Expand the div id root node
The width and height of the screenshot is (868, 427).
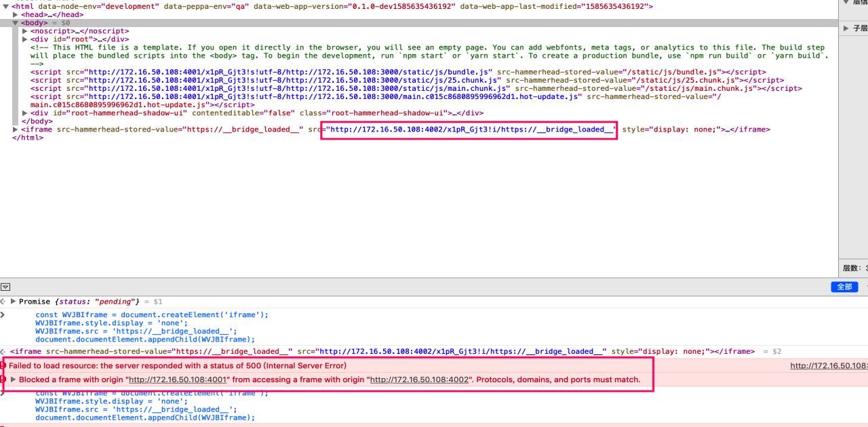point(25,39)
